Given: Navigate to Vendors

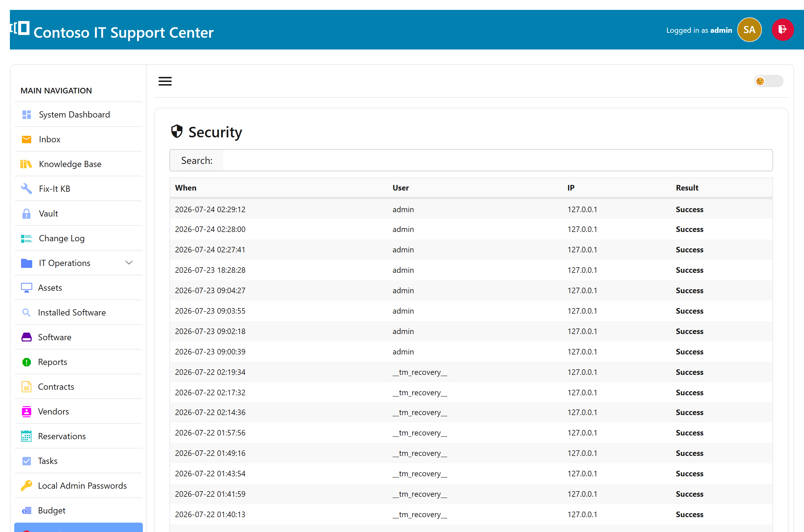Looking at the screenshot, I should pyautogui.click(x=78, y=412).
